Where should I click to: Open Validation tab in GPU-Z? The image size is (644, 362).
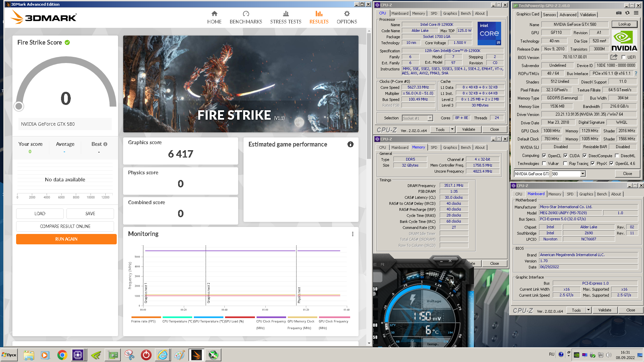(x=588, y=15)
